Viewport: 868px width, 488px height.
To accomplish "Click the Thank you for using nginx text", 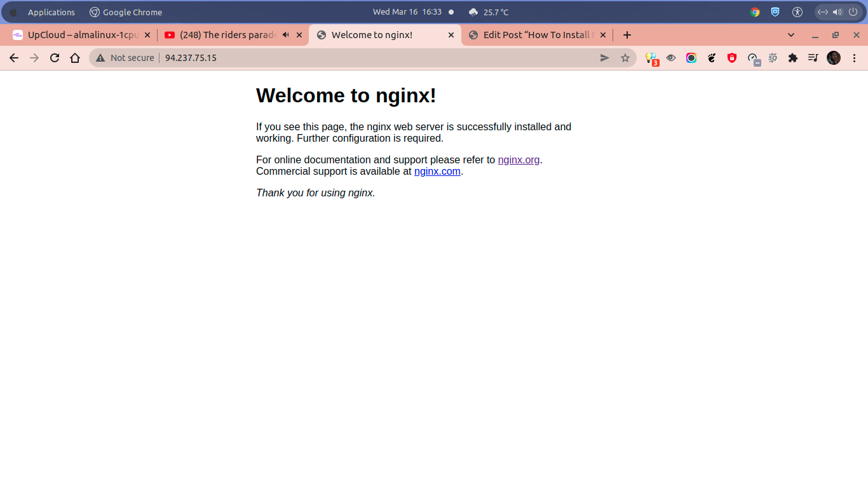I will 316,193.
